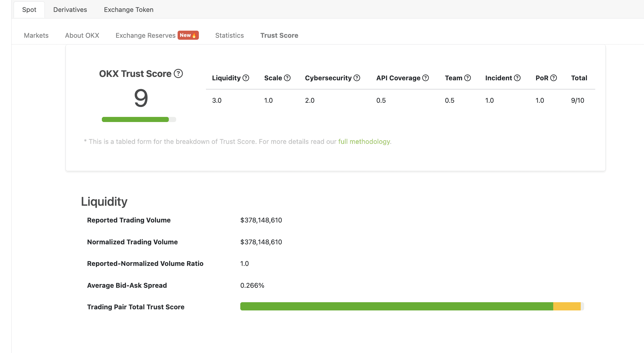Click OKX Trust Score help icon
Screen dimensions: 644x353
coord(178,73)
